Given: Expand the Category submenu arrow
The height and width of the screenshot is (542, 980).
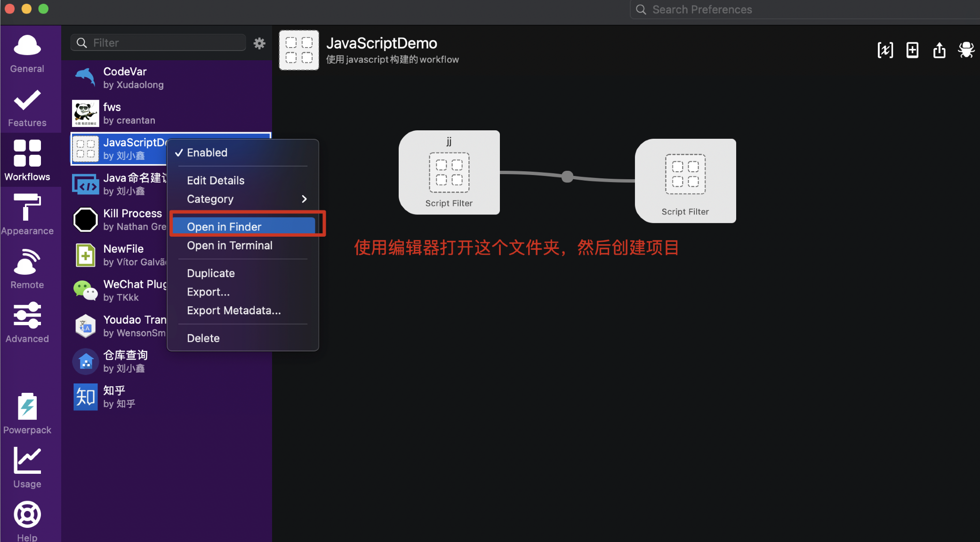Looking at the screenshot, I should (304, 199).
